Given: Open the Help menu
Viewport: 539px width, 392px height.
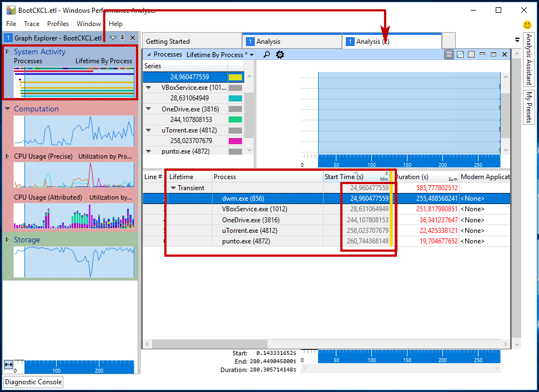Looking at the screenshot, I should 115,24.
